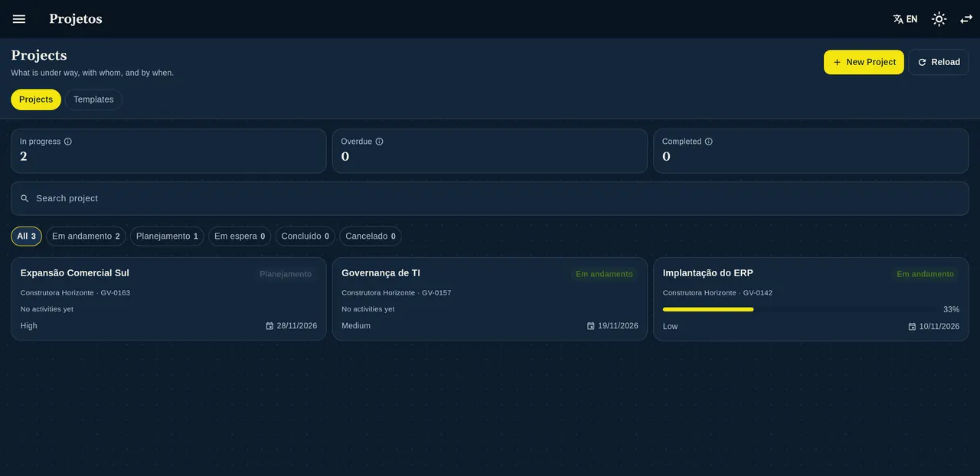Image resolution: width=980 pixels, height=476 pixels.
Task: Click the Medium priority label
Action: click(356, 326)
